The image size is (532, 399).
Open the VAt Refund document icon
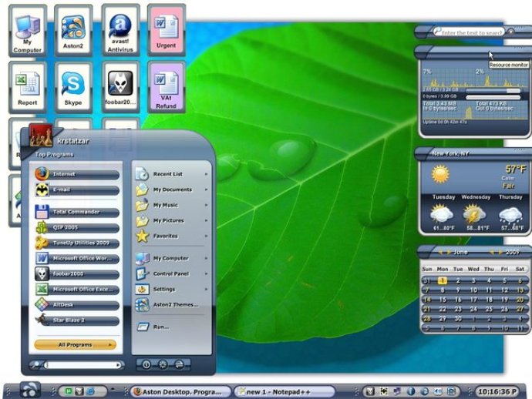click(167, 88)
